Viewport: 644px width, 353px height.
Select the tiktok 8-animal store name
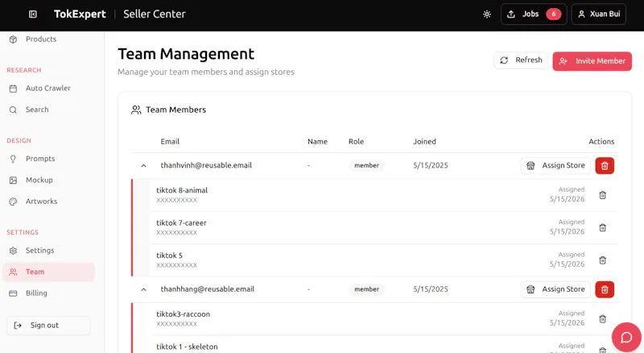click(x=182, y=190)
